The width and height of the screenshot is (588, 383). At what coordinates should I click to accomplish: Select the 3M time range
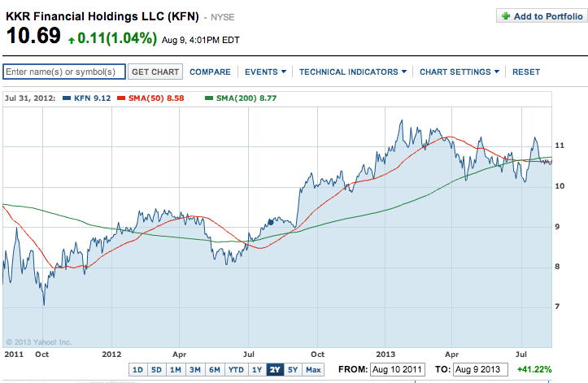[x=195, y=370]
